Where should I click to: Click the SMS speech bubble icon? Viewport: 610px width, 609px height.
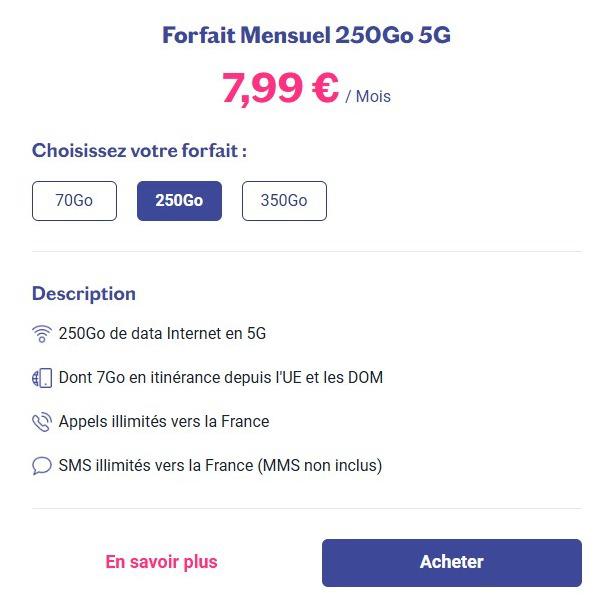42,466
